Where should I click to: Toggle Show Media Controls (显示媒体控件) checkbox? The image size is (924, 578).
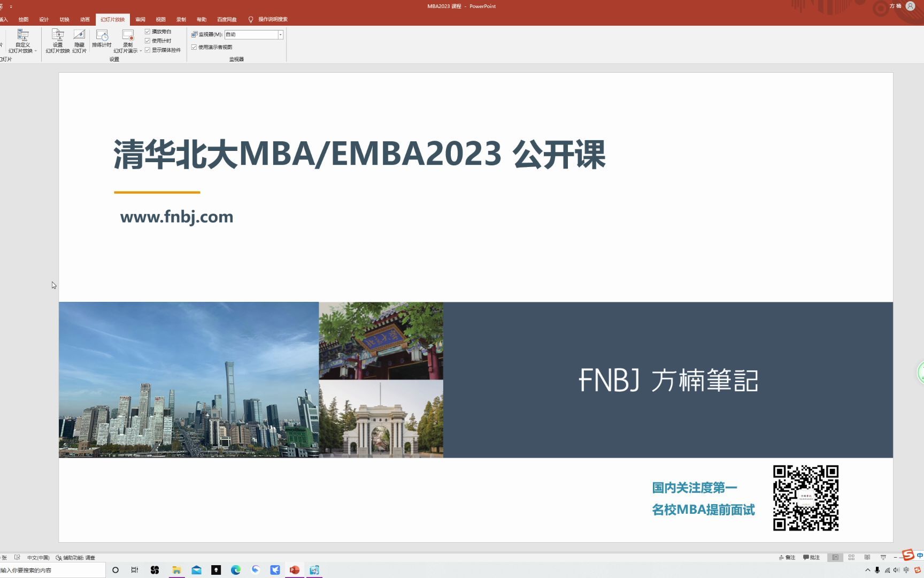tap(148, 50)
